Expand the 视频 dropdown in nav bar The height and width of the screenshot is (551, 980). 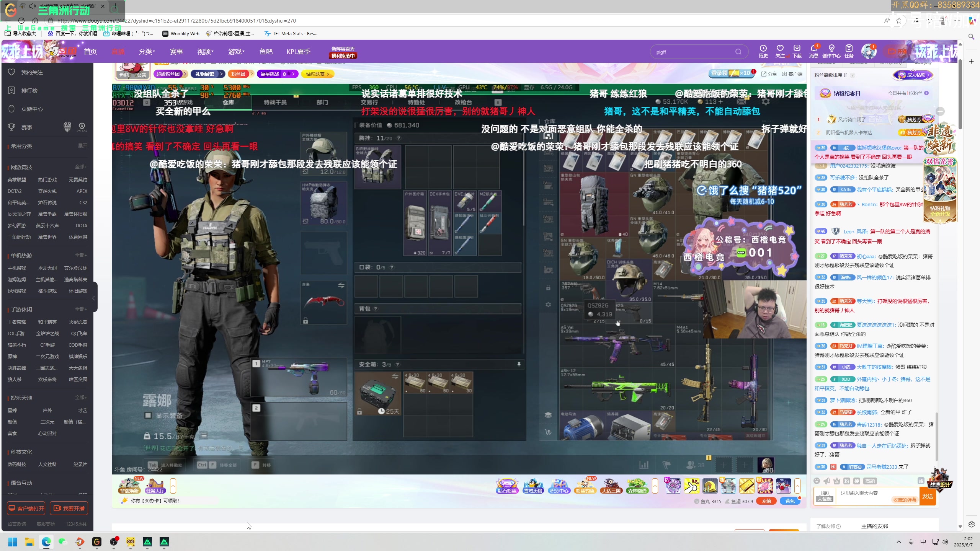point(206,52)
